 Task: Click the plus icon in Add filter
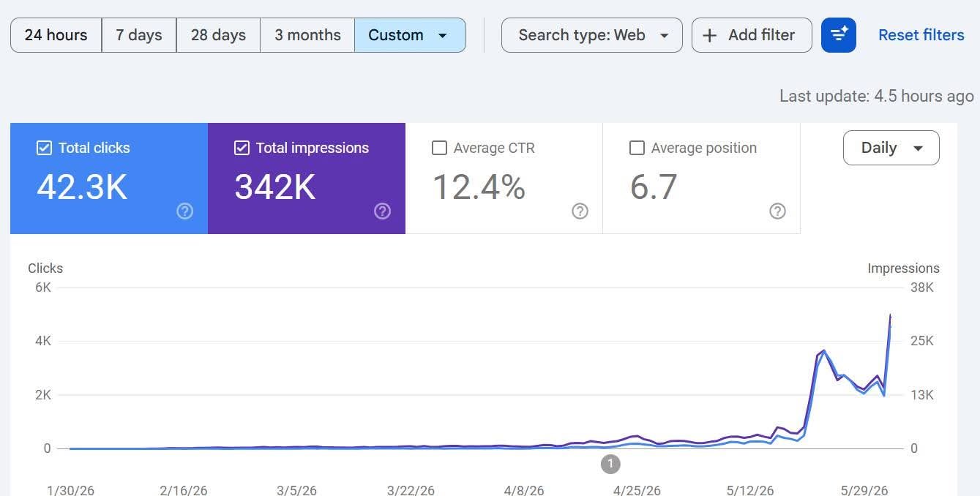tap(709, 35)
